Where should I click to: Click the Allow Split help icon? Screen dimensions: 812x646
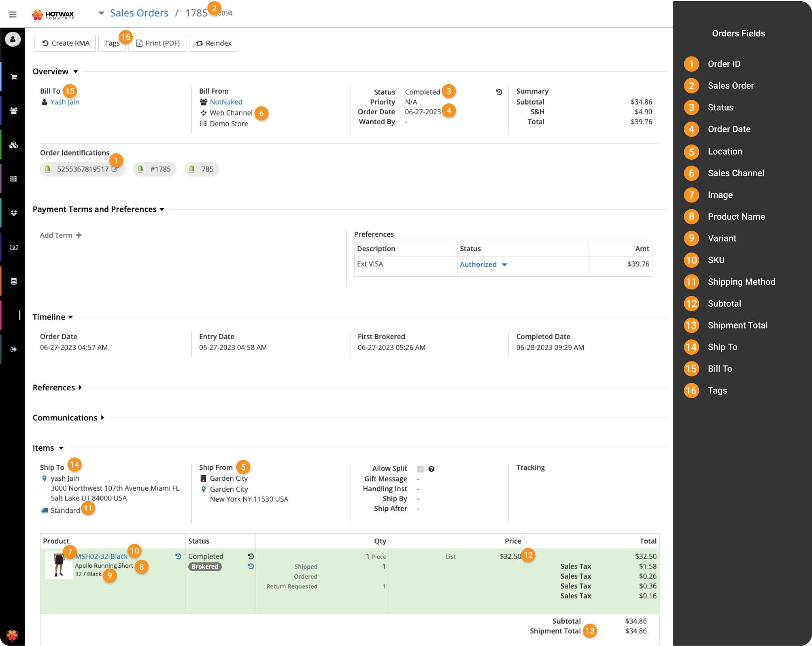point(431,469)
